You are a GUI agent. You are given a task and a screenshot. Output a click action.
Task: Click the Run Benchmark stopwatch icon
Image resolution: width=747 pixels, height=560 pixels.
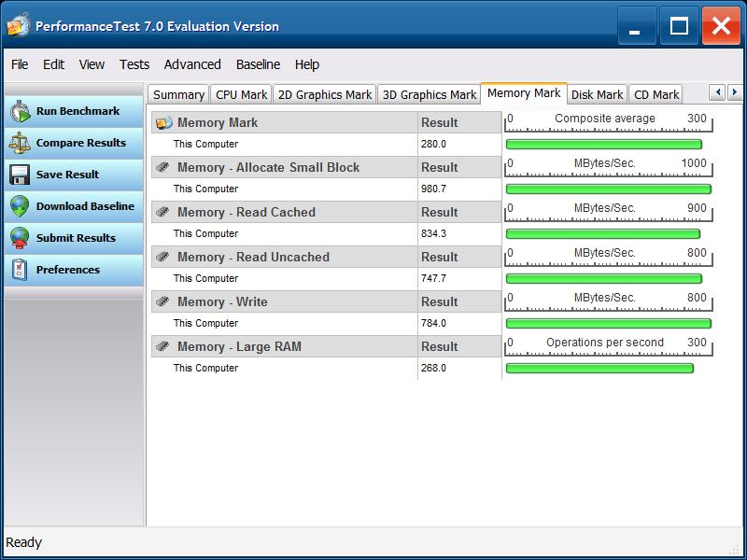click(20, 111)
